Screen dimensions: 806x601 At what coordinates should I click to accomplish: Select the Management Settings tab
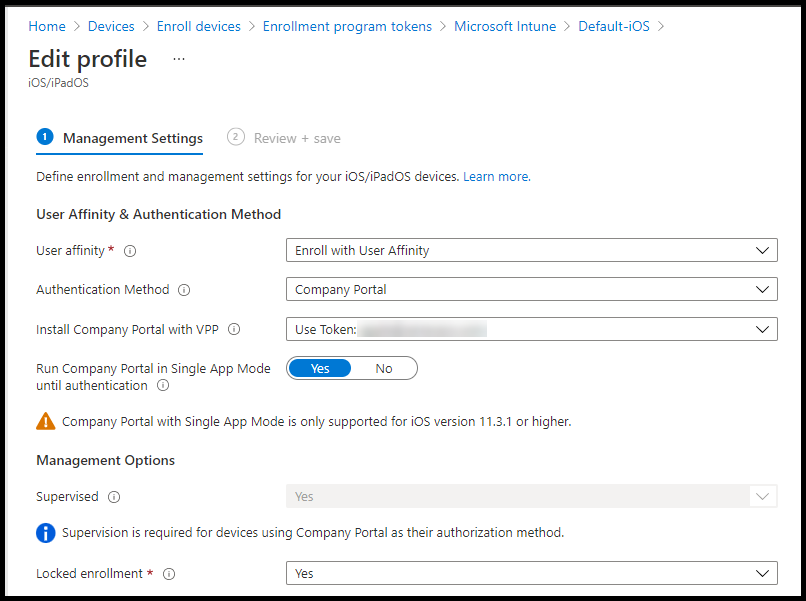tap(132, 138)
